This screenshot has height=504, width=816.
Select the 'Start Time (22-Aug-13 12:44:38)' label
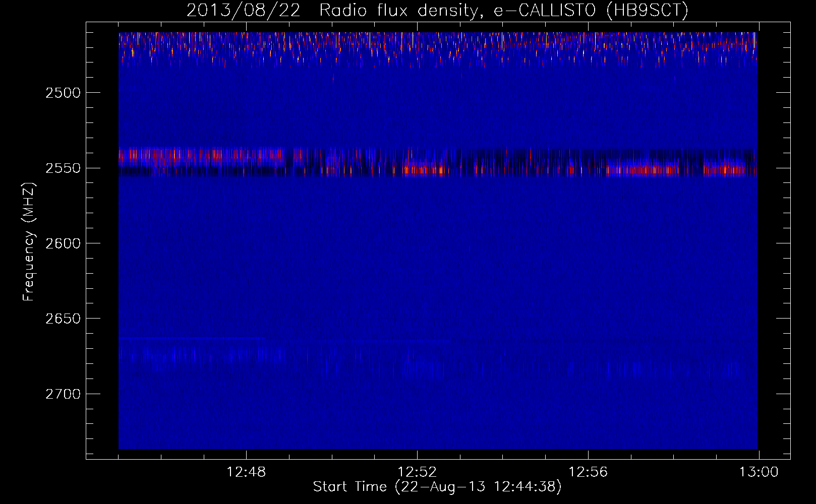tap(437, 487)
